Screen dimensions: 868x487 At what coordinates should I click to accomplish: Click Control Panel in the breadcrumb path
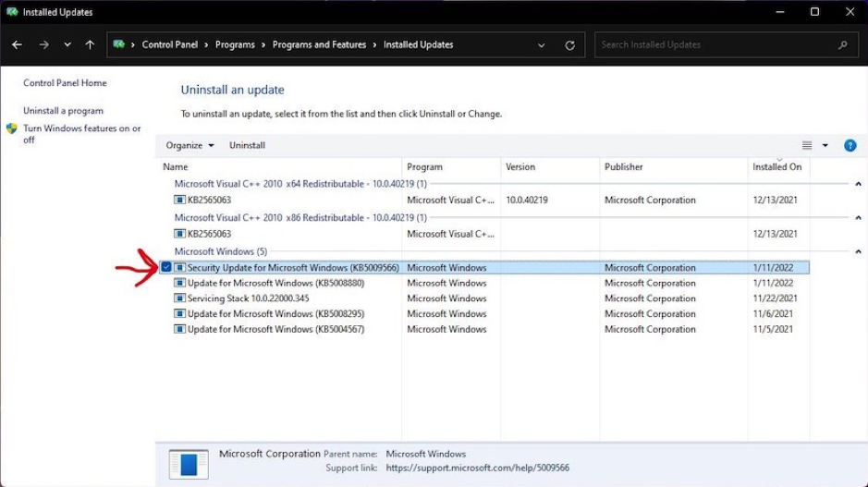click(x=169, y=44)
